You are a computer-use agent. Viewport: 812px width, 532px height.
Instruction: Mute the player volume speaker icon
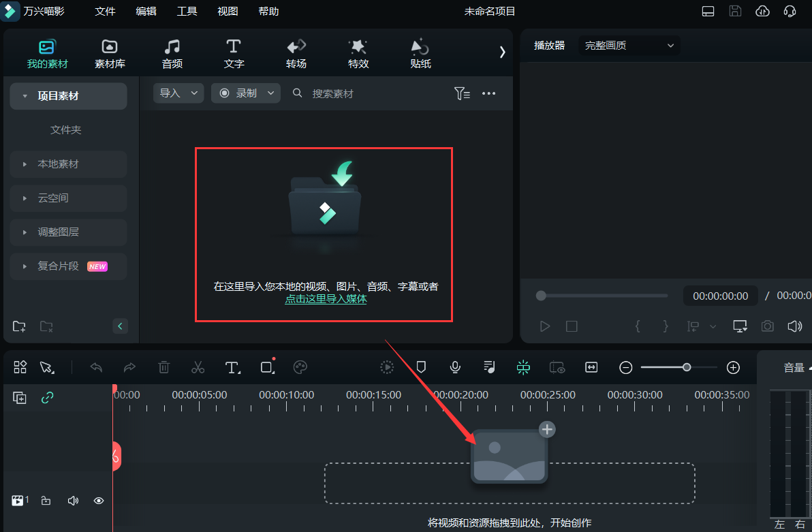795,326
